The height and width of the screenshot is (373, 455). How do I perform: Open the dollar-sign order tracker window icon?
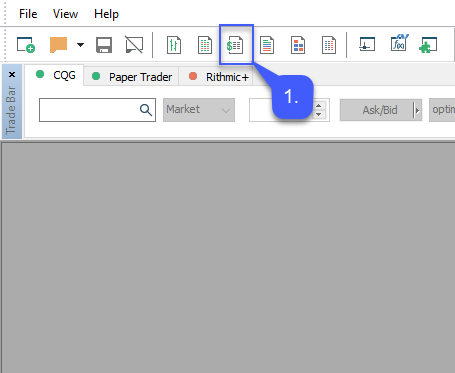235,45
